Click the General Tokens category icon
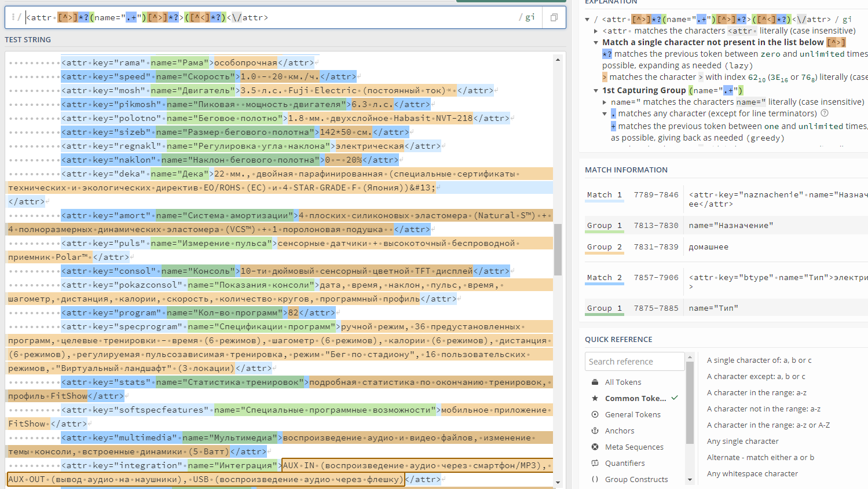The width and height of the screenshot is (868, 489). click(595, 414)
